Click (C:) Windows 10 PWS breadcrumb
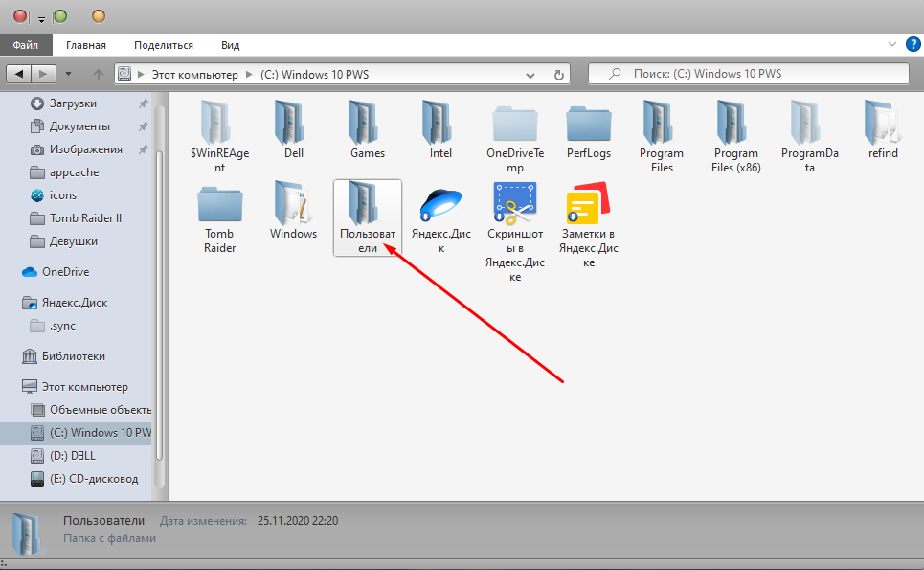Image resolution: width=924 pixels, height=570 pixels. [315, 75]
